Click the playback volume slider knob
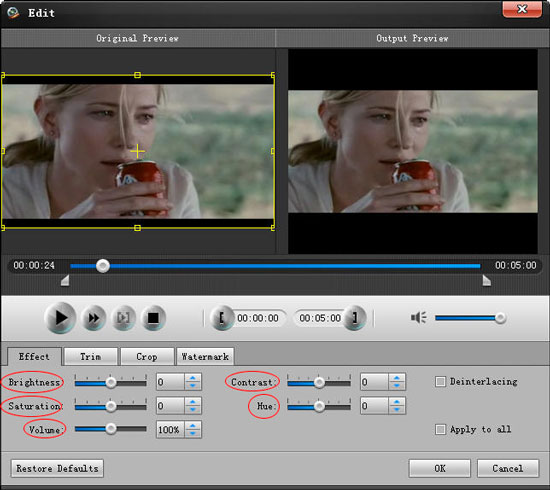This screenshot has height=490, width=550. tap(500, 318)
